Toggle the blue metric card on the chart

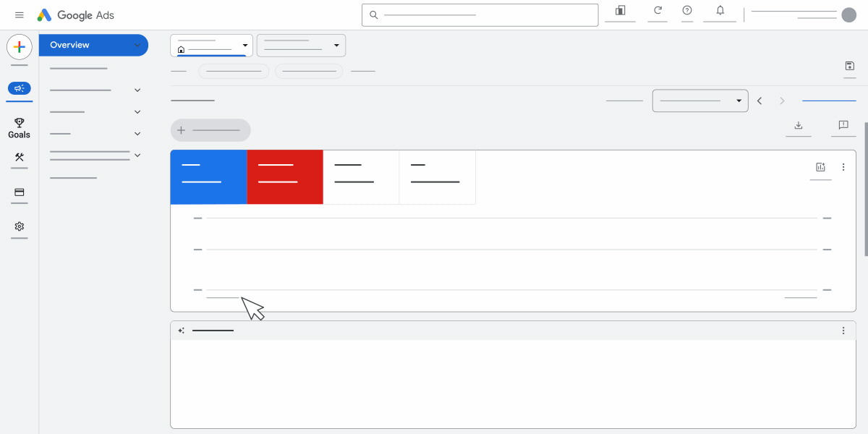coord(208,176)
